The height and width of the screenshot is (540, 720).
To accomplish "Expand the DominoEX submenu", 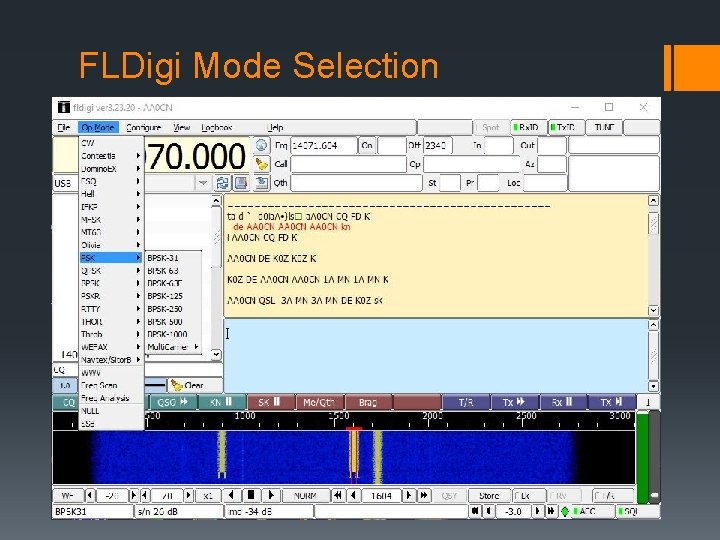I will [x=111, y=169].
